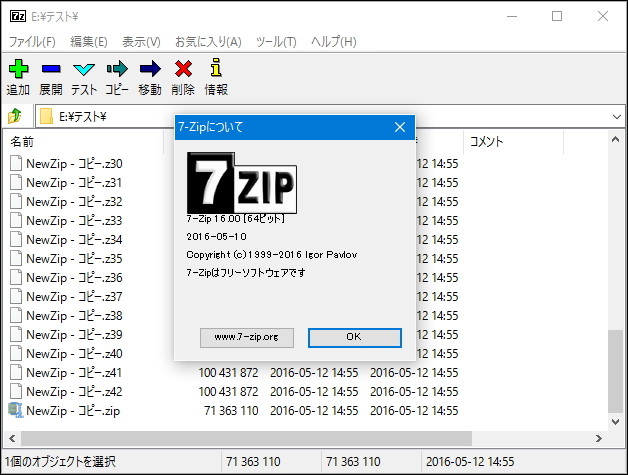Screen dimensions: 628x475
Task: Select file NewZip - コピー.z33
Action: pos(74,221)
